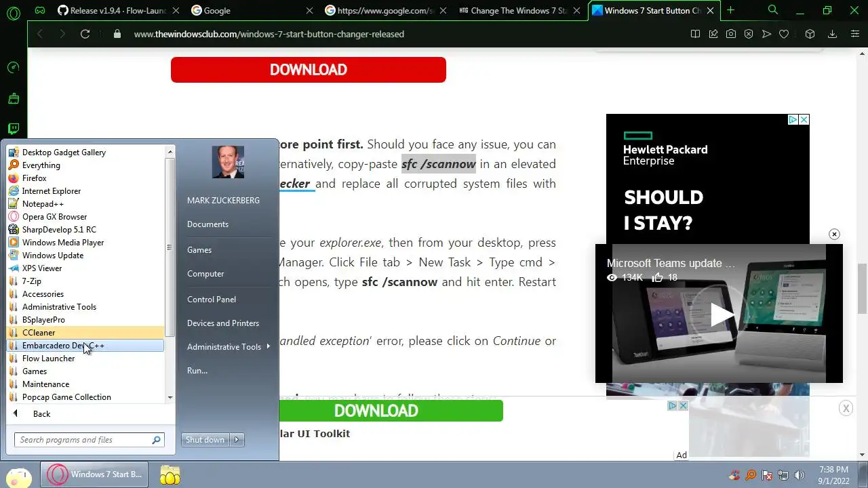Close the Google tab

309,10
